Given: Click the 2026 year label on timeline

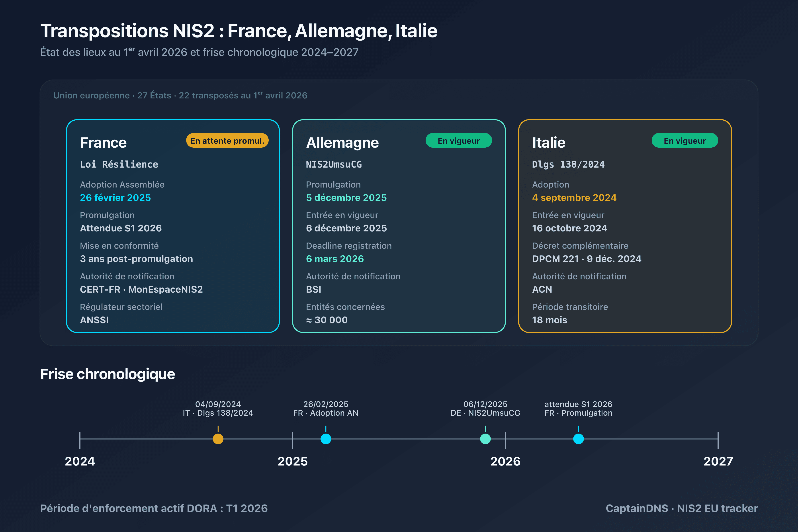Looking at the screenshot, I should coord(505,462).
